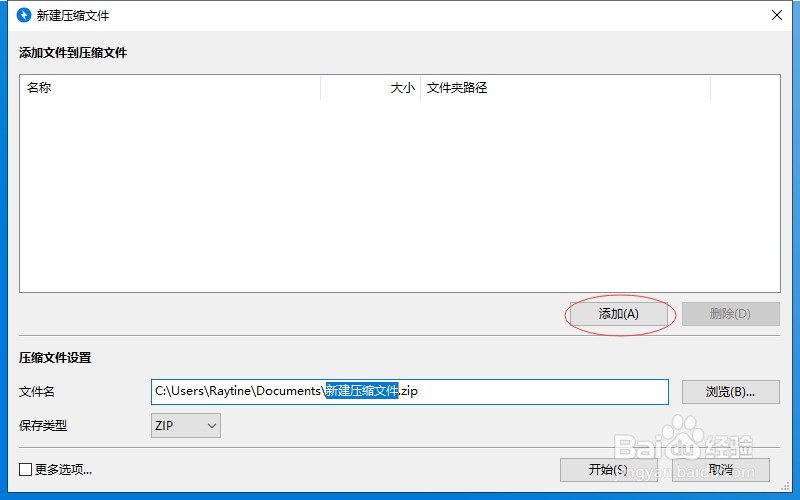Click into the 文件名 path field

coord(410,392)
